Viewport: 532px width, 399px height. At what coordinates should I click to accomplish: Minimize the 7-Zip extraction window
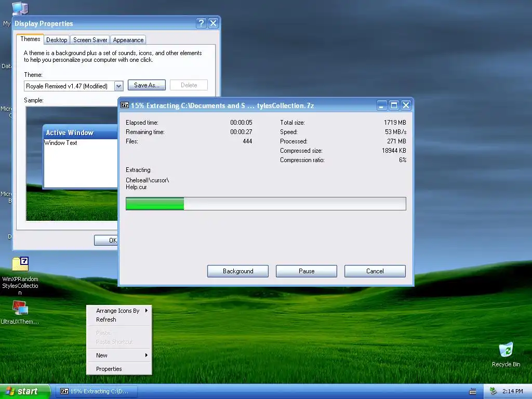click(x=382, y=105)
